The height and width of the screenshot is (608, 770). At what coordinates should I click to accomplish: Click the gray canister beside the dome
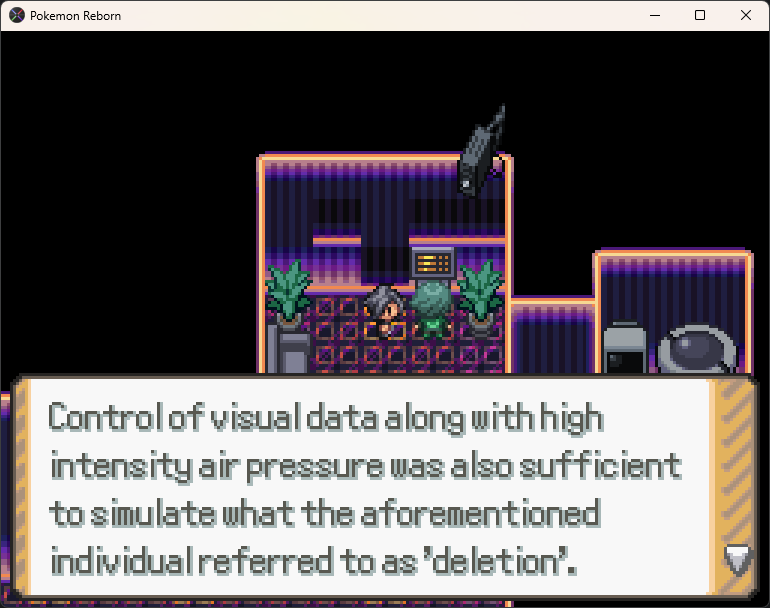tap(624, 347)
